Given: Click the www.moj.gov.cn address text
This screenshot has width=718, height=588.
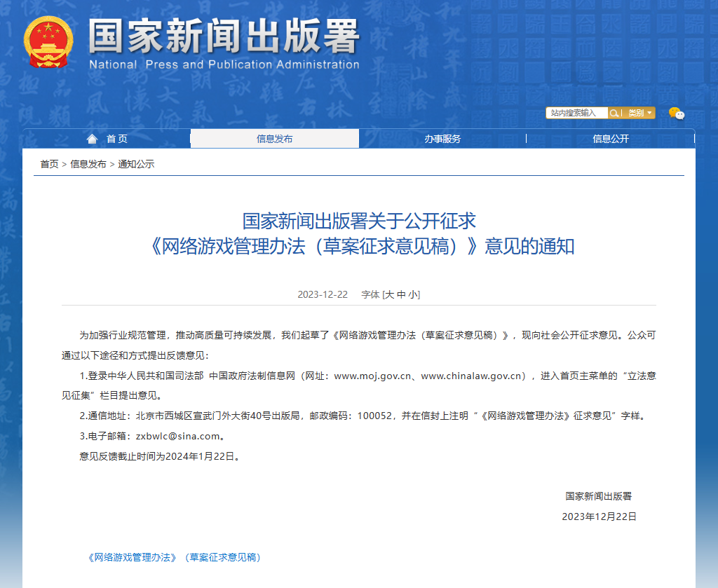Looking at the screenshot, I should 372,376.
